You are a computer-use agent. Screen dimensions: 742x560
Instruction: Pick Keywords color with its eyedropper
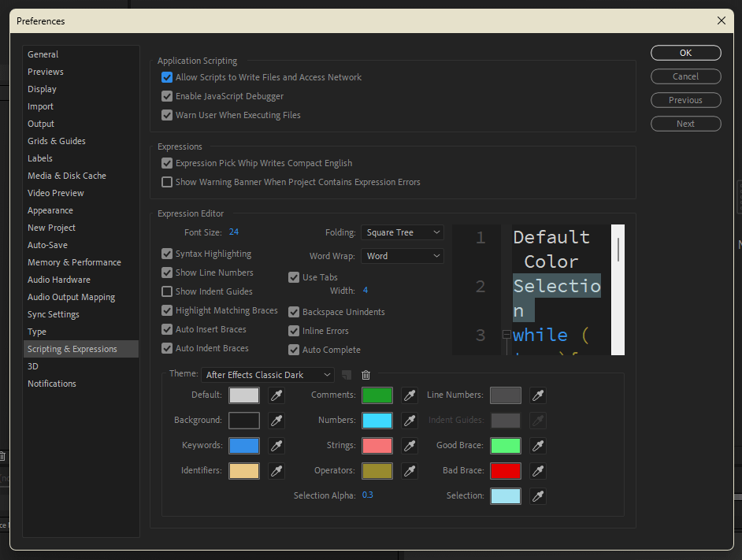[x=276, y=446]
